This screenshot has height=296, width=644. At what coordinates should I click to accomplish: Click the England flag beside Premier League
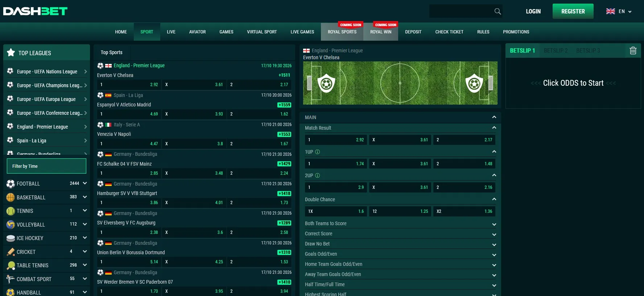(x=108, y=66)
